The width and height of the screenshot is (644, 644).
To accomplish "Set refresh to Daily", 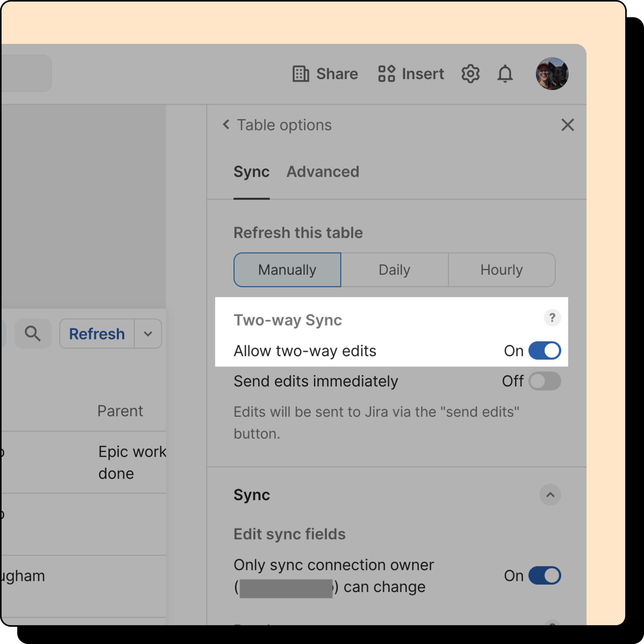I will click(x=394, y=270).
